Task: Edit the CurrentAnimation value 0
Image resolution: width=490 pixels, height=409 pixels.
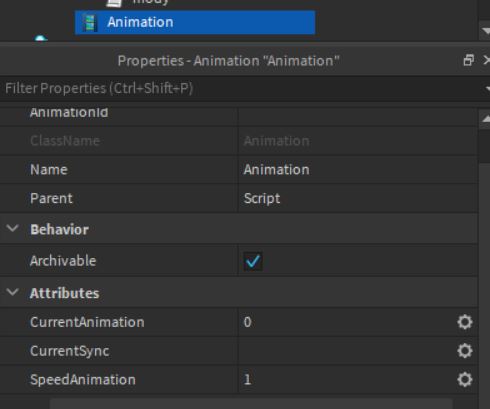Action: (347, 322)
